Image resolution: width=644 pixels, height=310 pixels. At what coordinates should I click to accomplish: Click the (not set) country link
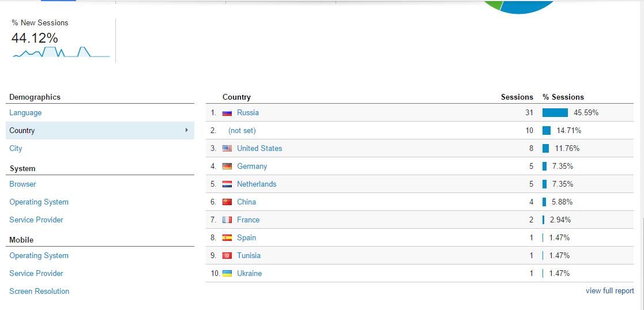[x=242, y=131]
